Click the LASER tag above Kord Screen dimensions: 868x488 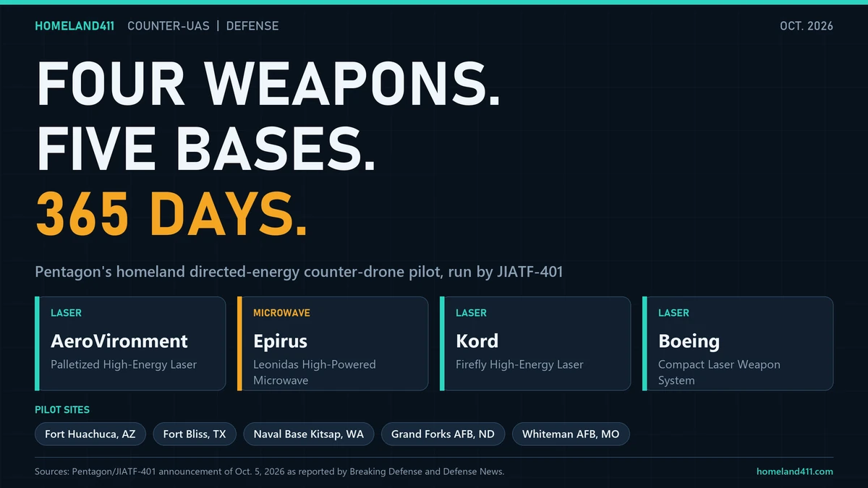pyautogui.click(x=471, y=313)
